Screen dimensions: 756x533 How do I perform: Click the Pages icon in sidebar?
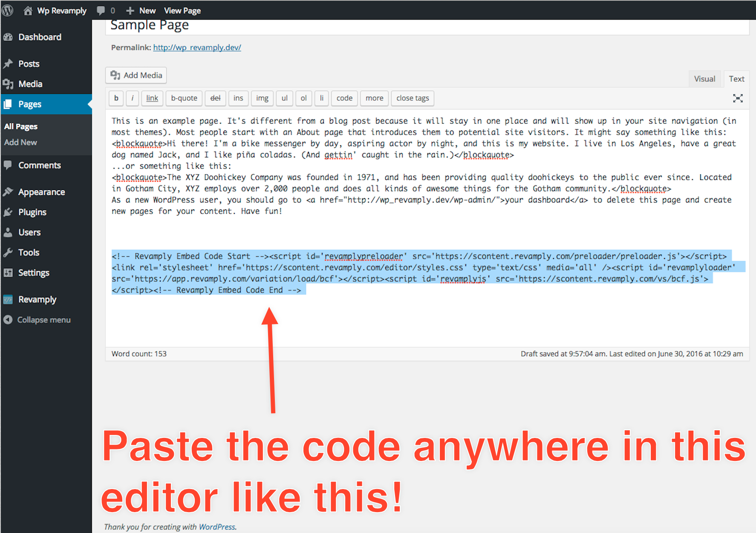[x=8, y=104]
